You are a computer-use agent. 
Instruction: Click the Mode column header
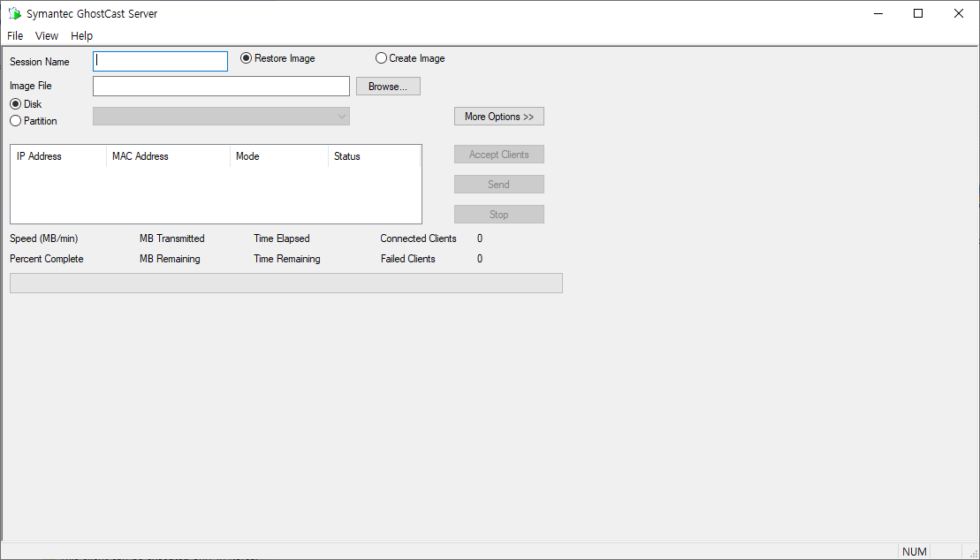pos(278,156)
